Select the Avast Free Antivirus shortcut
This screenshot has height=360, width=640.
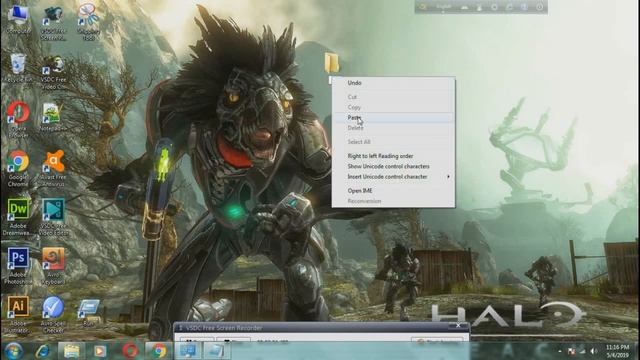[53, 169]
